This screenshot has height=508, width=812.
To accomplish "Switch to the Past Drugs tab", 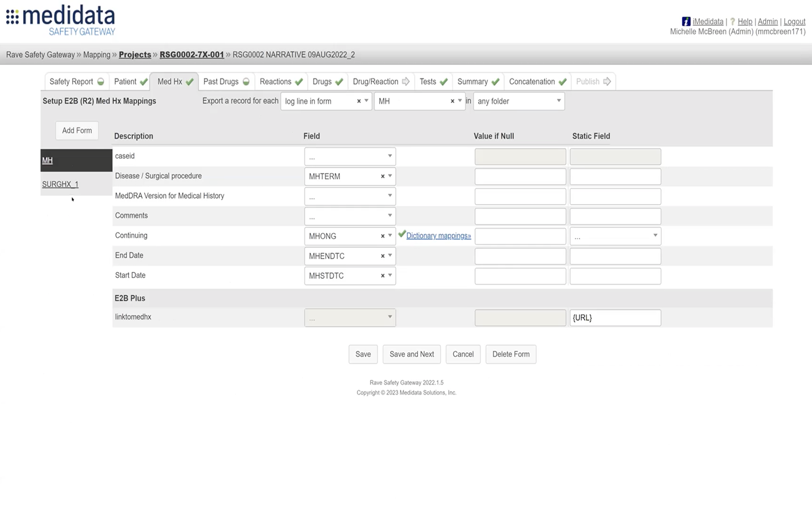I will pyautogui.click(x=220, y=81).
